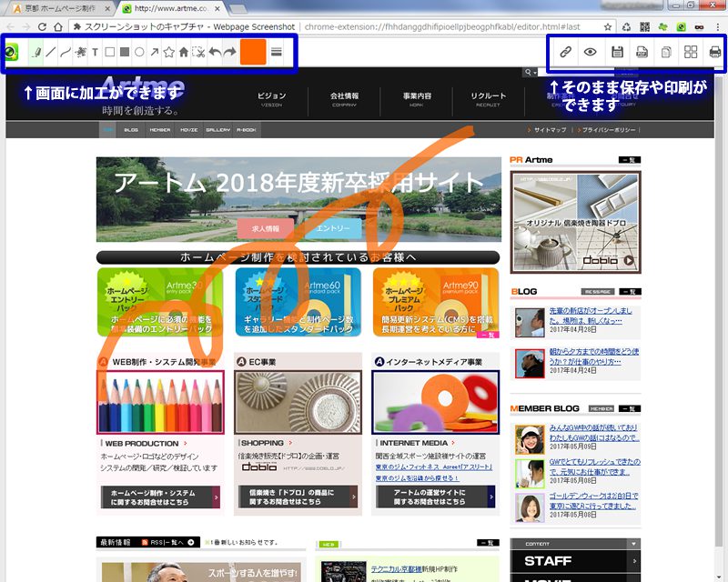Open the テクニカル京都様 link
The image size is (728, 582).
coord(396,568)
